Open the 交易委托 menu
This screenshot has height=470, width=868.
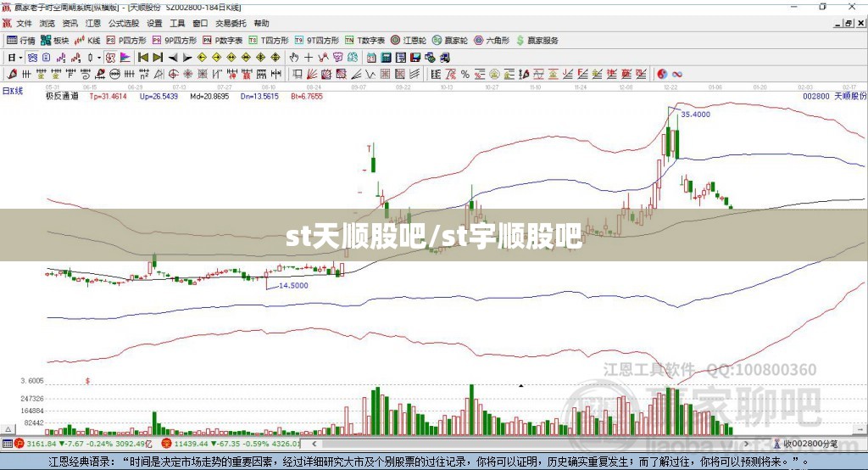coord(231,23)
